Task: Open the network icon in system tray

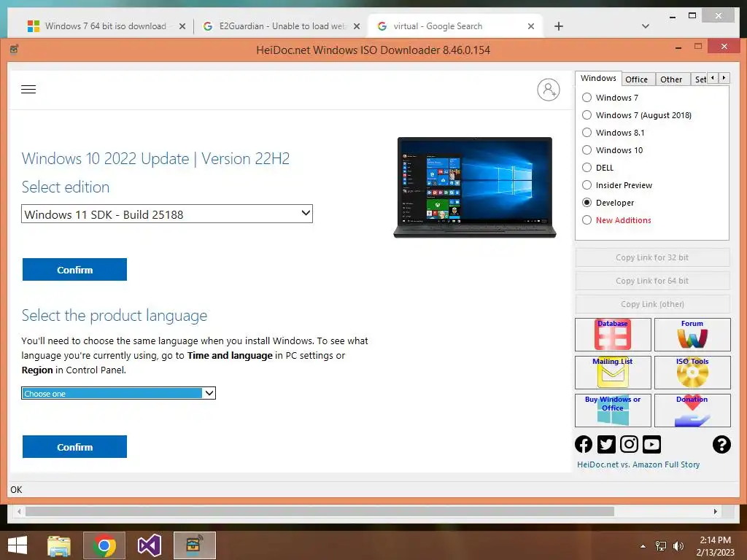Action: tap(661, 546)
